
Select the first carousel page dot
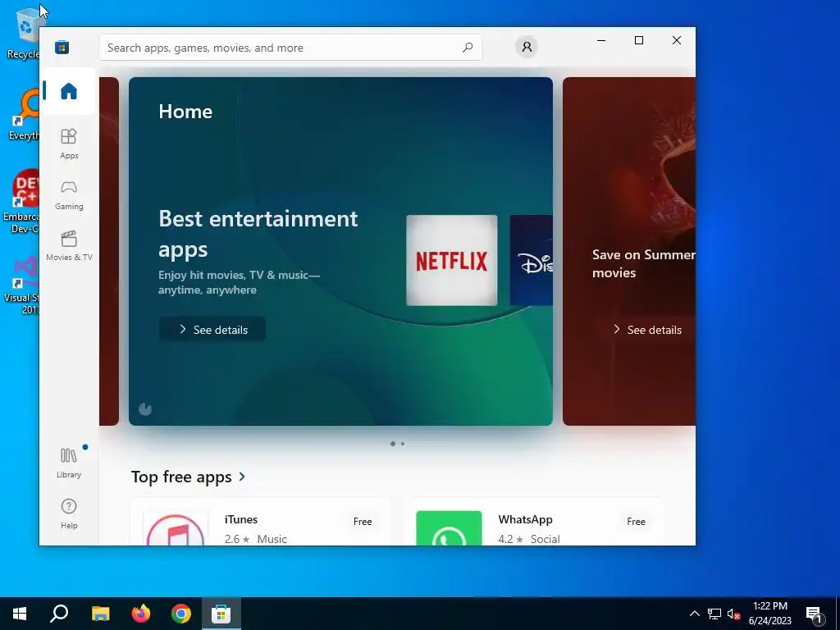point(393,444)
